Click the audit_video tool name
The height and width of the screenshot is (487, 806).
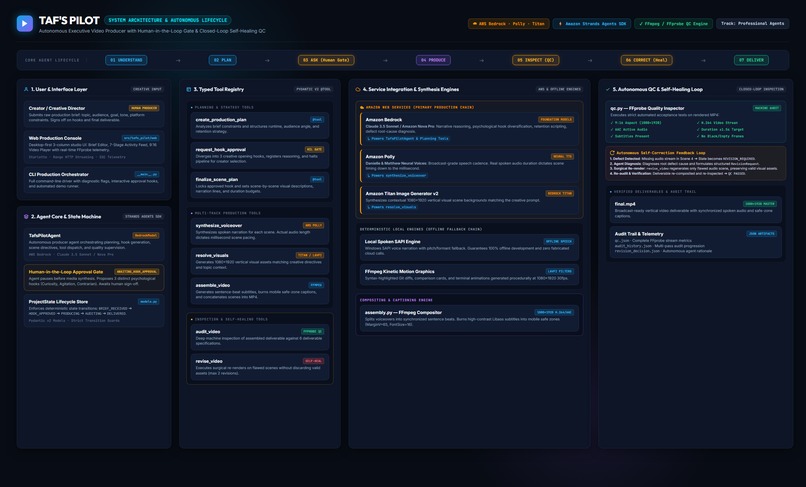click(208, 332)
